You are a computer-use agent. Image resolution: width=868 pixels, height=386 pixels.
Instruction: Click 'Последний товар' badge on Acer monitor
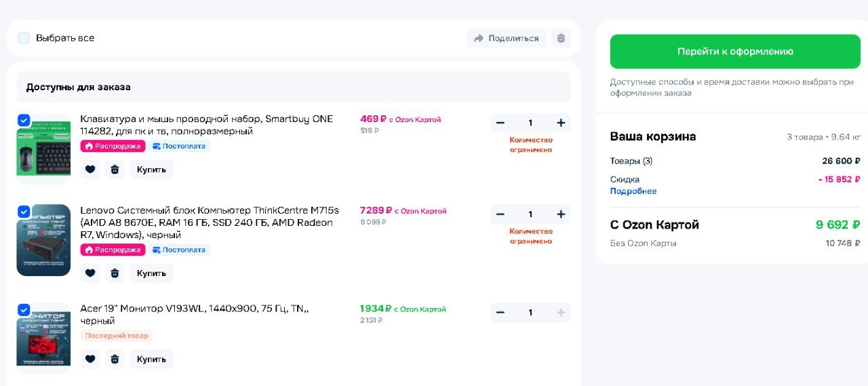point(117,336)
